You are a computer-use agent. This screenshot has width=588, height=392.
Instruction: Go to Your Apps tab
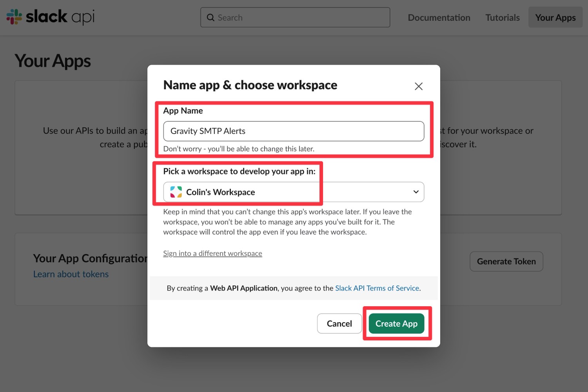pyautogui.click(x=555, y=17)
